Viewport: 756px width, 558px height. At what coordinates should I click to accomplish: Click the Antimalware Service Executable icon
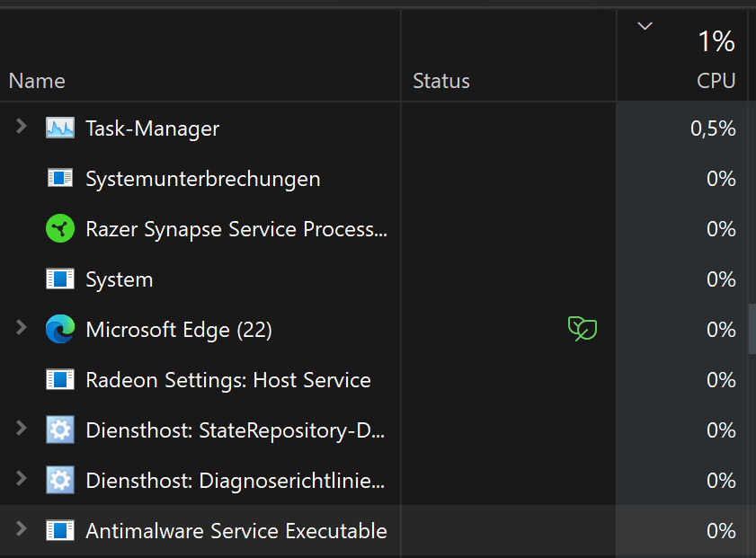(60, 531)
